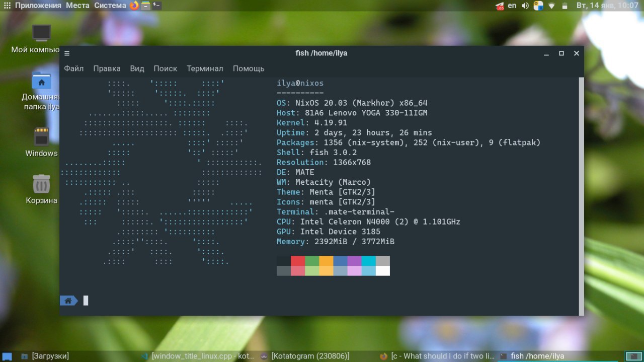Click the 'Icons: menta [GTK2/3]' line
Image resolution: width=644 pixels, height=362 pixels.
[326, 202]
